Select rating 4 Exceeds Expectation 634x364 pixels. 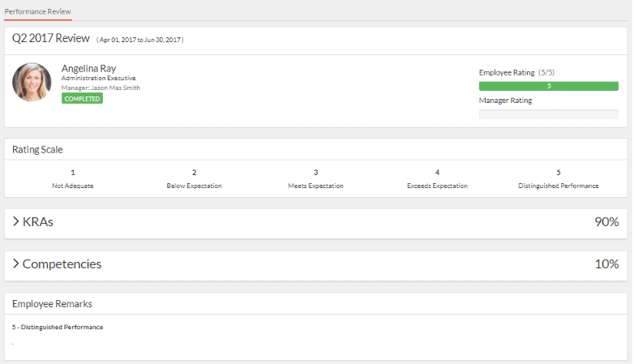tap(437, 179)
